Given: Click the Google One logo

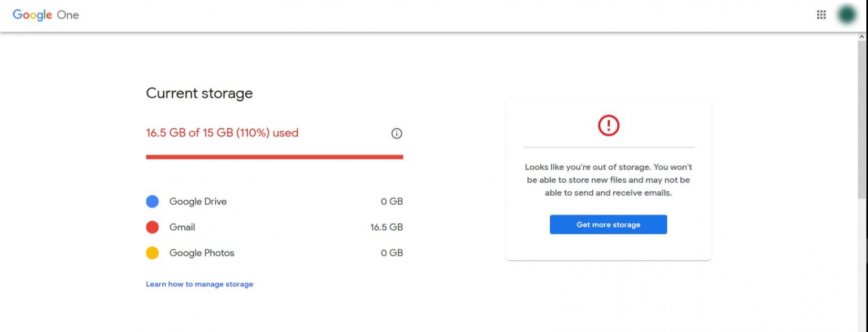Looking at the screenshot, I should click(x=46, y=15).
